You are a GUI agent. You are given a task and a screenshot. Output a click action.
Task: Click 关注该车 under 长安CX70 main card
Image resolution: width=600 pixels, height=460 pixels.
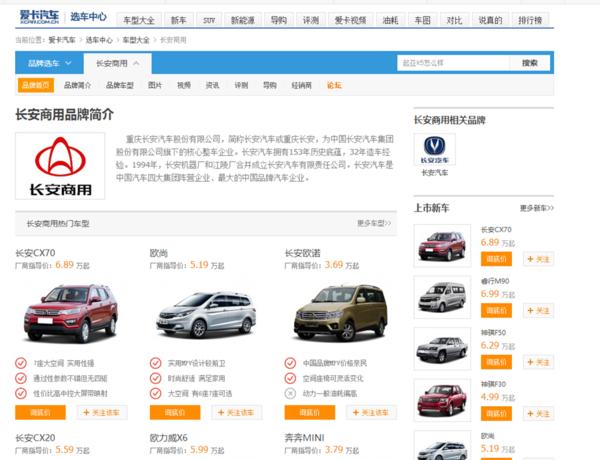101,412
